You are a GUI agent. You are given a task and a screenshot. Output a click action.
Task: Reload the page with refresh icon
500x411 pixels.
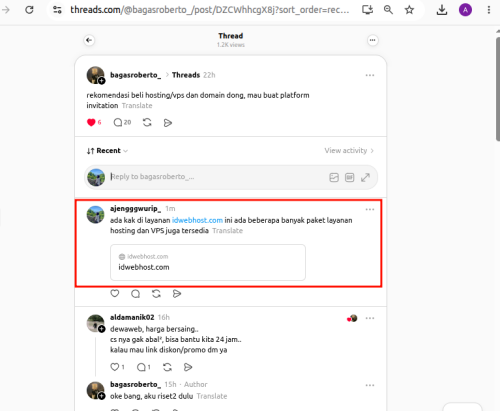(x=29, y=10)
